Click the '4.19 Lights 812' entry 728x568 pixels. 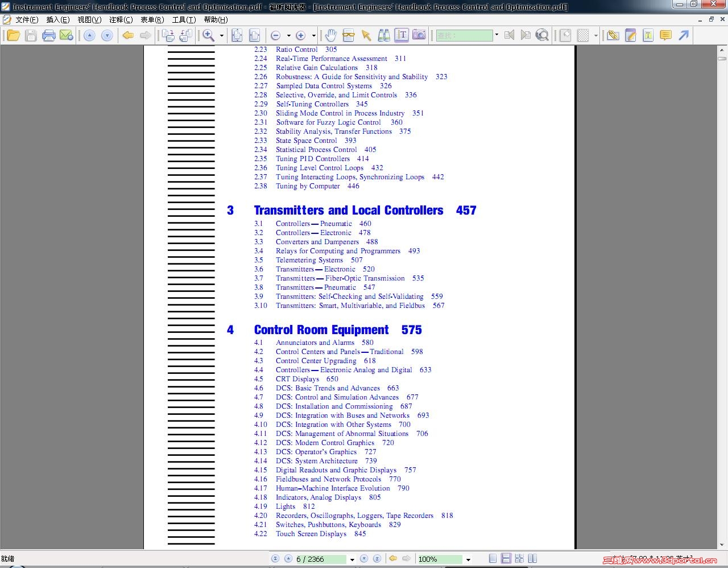click(x=284, y=507)
